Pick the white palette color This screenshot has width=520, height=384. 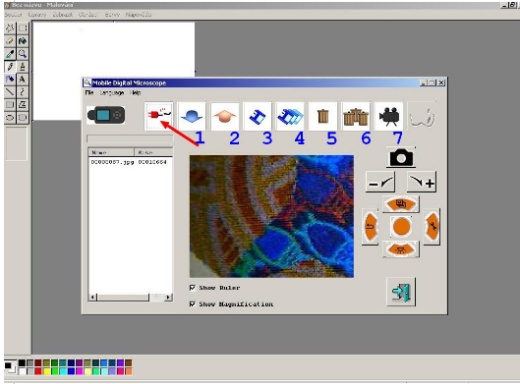point(22,371)
